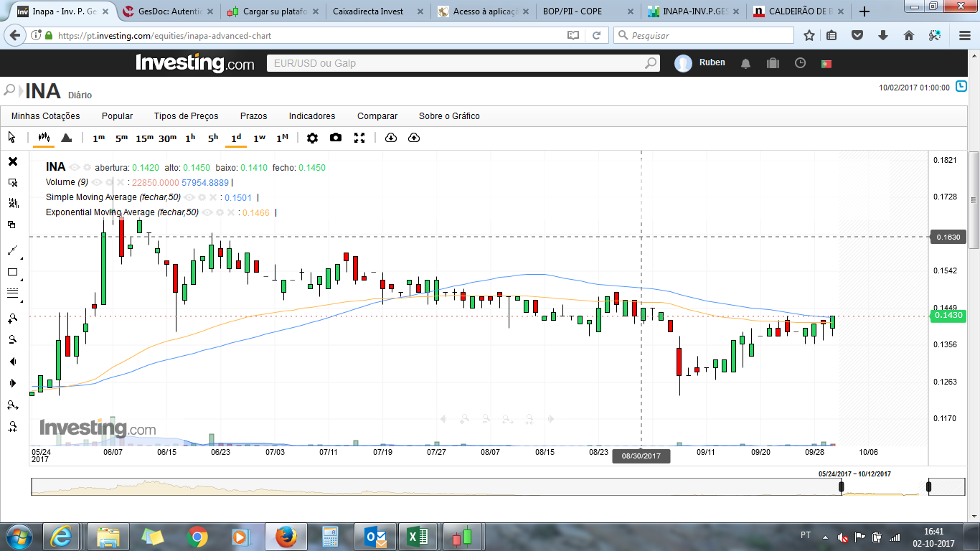This screenshot has height=551, width=980.
Task: Switch to the area chart type icon
Action: click(x=66, y=138)
